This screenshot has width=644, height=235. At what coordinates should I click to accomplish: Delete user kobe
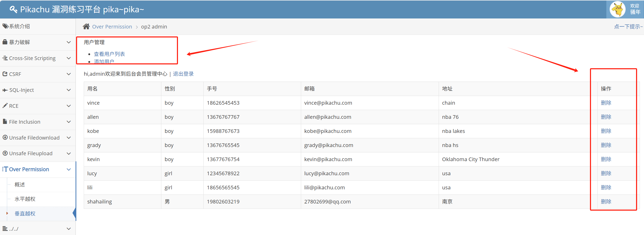606,131
